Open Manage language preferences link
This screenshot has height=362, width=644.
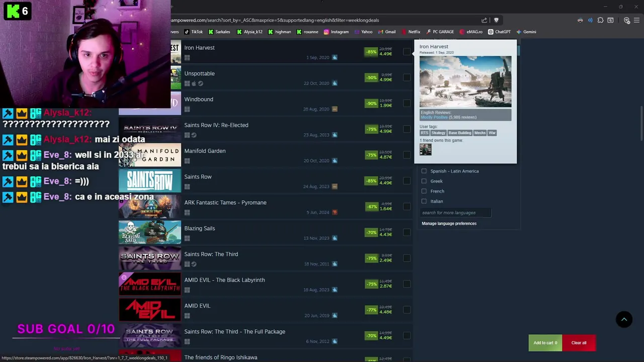[449, 223]
